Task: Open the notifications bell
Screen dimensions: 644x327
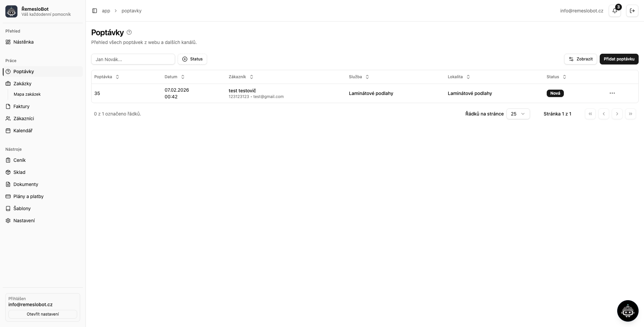Action: (614, 11)
